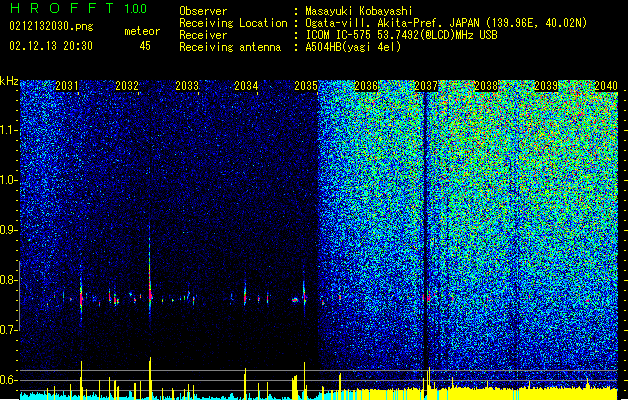Click the 2040 time marker
This screenshot has height=400, width=629.
pos(606,85)
